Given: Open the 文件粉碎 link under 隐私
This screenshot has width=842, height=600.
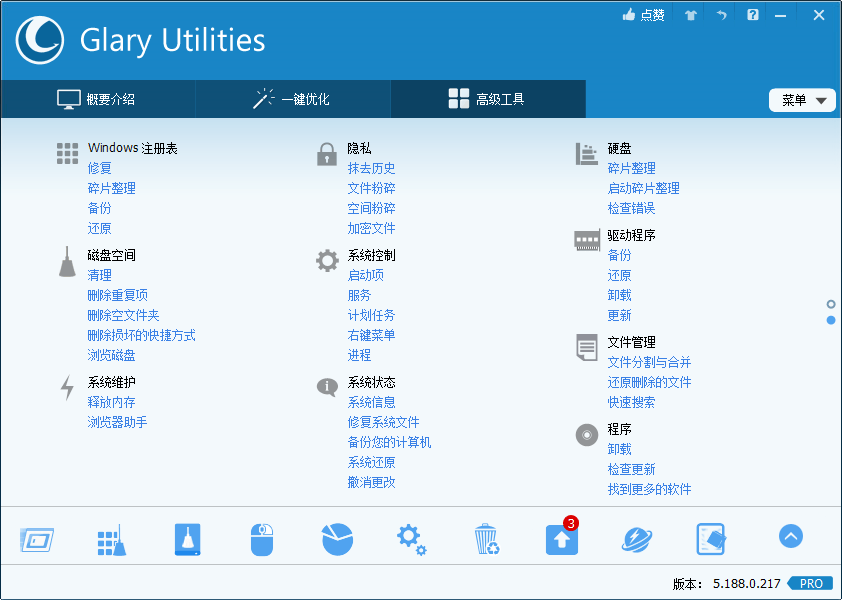Looking at the screenshot, I should 371,187.
